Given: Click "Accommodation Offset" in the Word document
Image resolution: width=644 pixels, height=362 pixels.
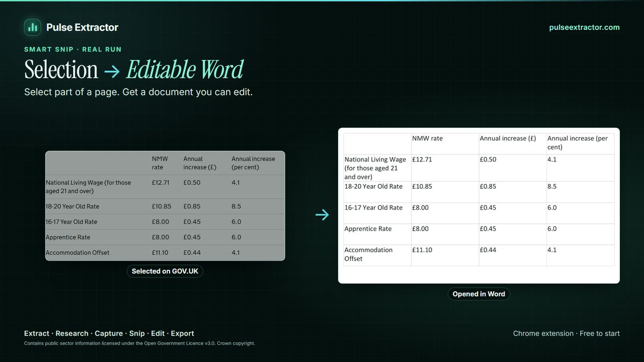Looking at the screenshot, I should click(x=369, y=254).
